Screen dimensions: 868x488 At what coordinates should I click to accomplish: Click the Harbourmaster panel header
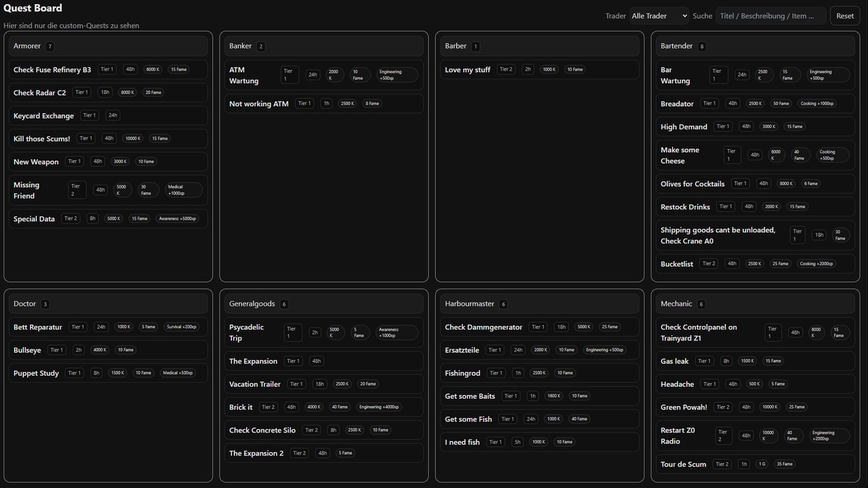(469, 304)
